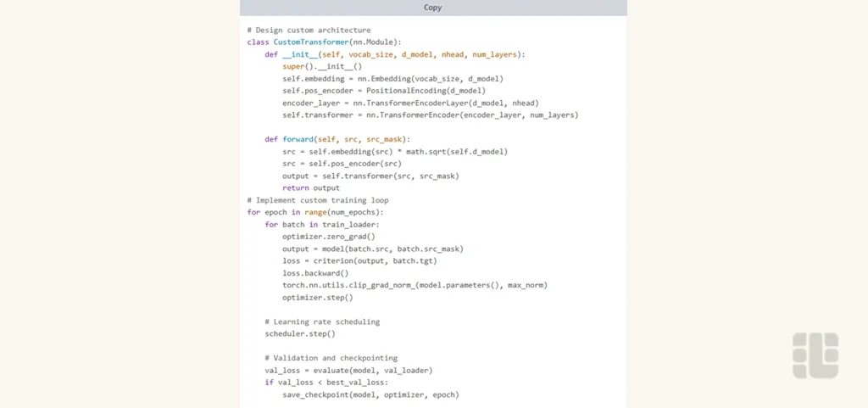Click the scheduler.step() line

pos(299,334)
